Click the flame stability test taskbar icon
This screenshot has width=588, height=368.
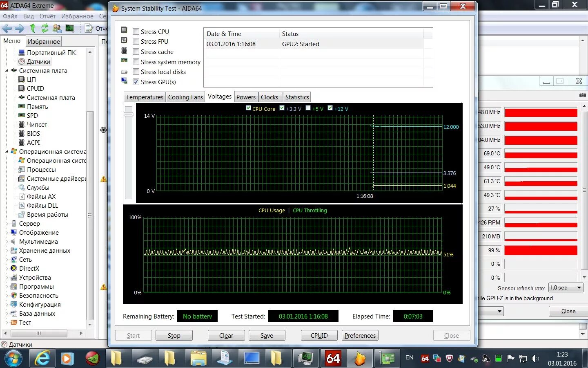pyautogui.click(x=360, y=359)
